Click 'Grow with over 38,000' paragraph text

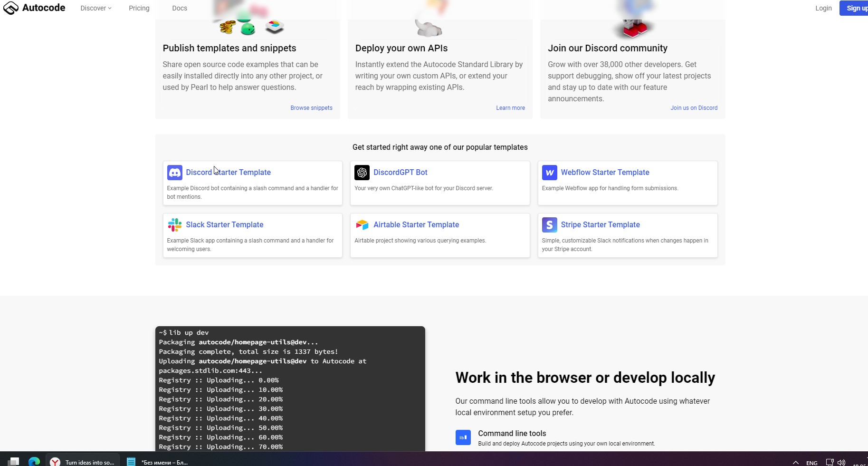pos(630,81)
